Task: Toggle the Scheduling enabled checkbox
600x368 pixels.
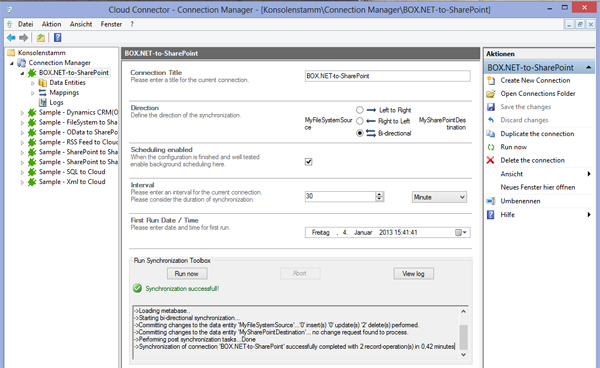Action: click(x=309, y=162)
